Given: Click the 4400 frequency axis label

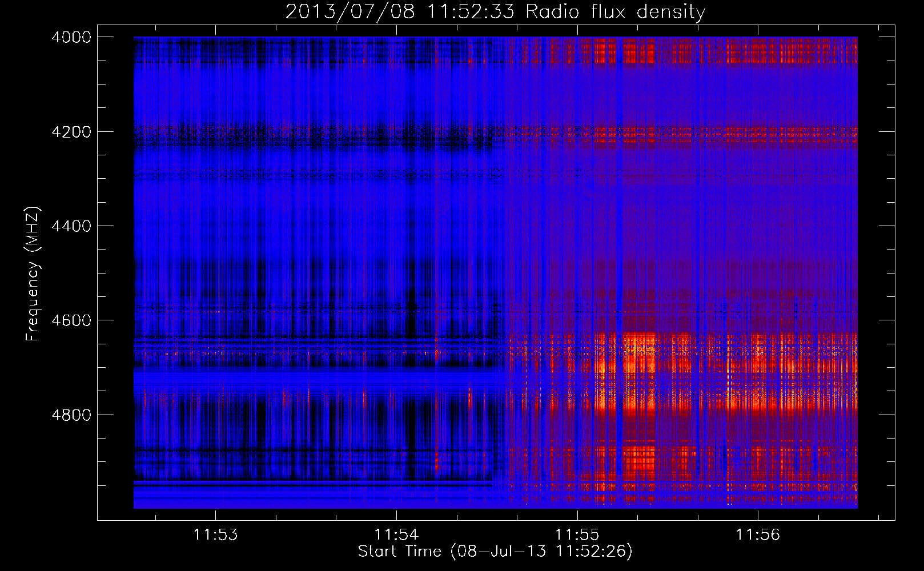Looking at the screenshot, I should (x=71, y=226).
